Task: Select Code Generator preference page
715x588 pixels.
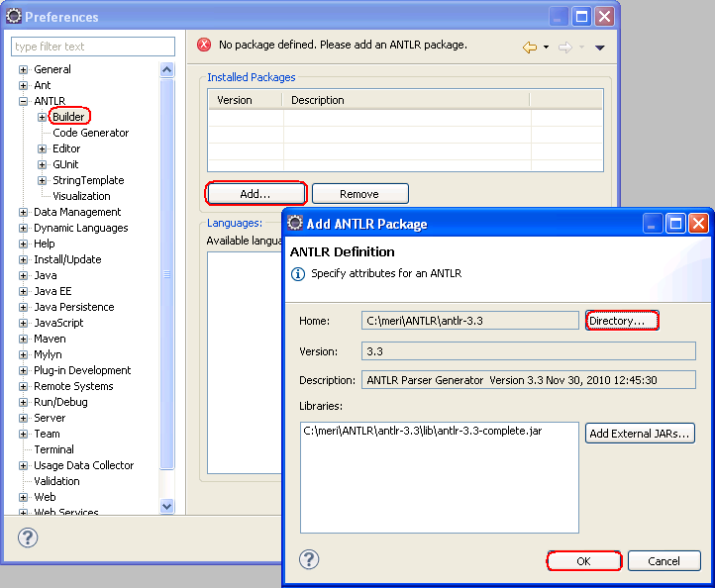Action: click(91, 133)
